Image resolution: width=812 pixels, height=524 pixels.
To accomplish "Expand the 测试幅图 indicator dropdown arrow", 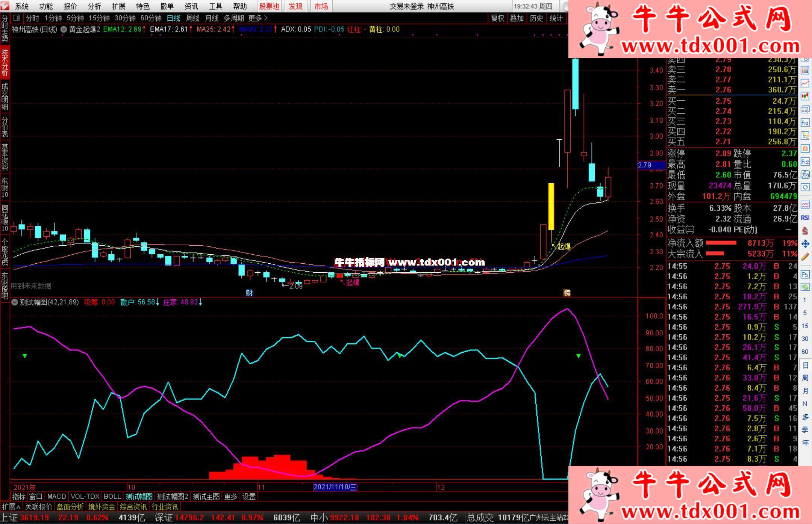I will point(15,302).
